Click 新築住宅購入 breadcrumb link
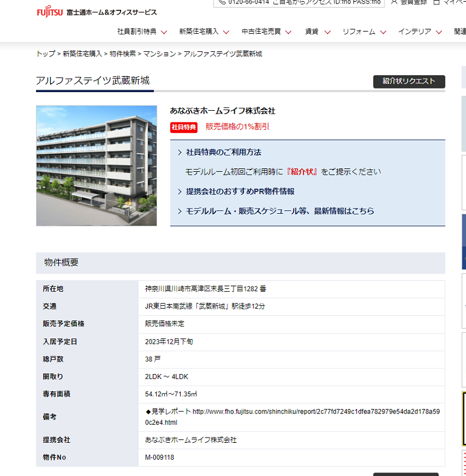 82,54
